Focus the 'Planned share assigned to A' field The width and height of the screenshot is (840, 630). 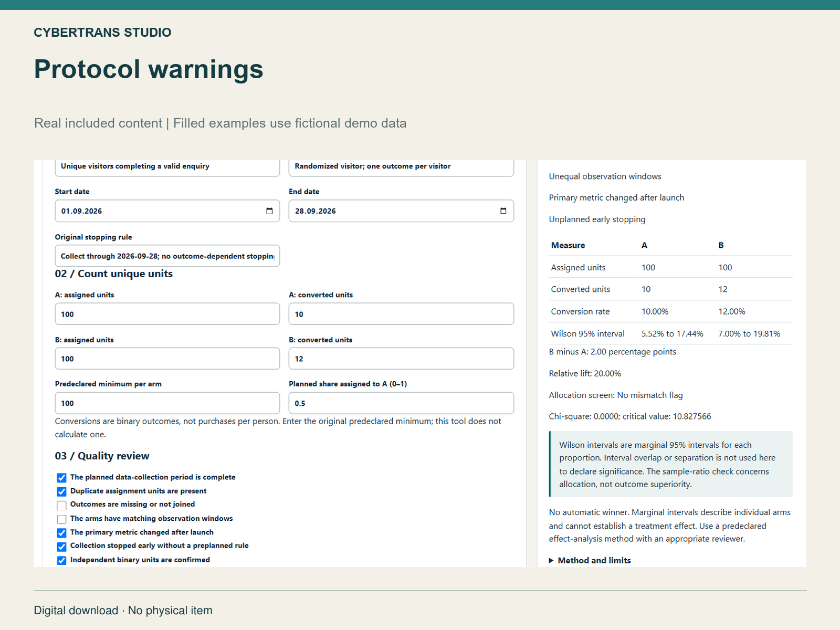click(x=401, y=403)
